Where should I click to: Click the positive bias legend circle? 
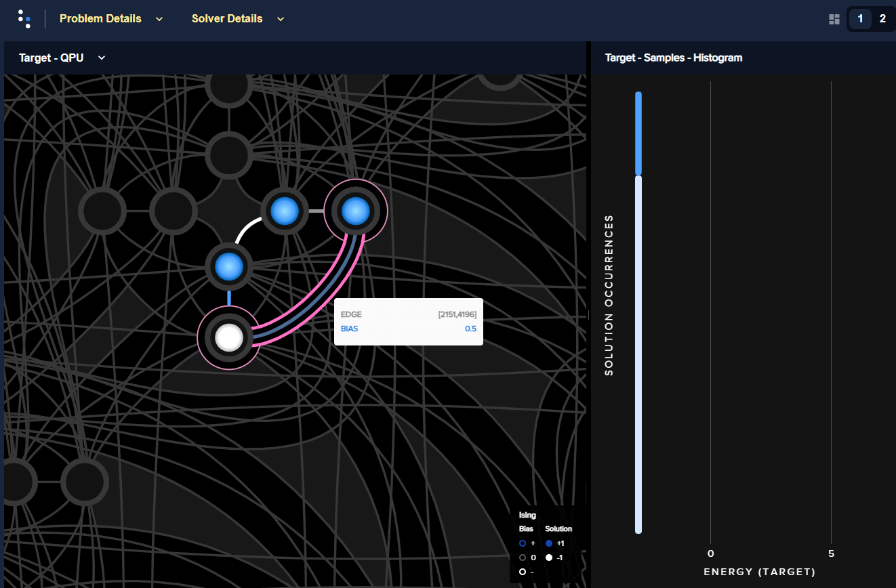523,543
